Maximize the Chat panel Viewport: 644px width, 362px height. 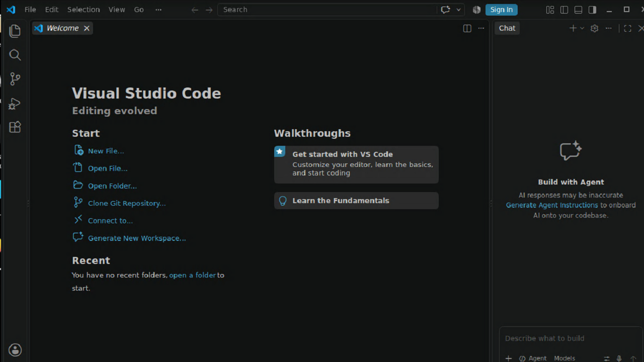(x=627, y=28)
